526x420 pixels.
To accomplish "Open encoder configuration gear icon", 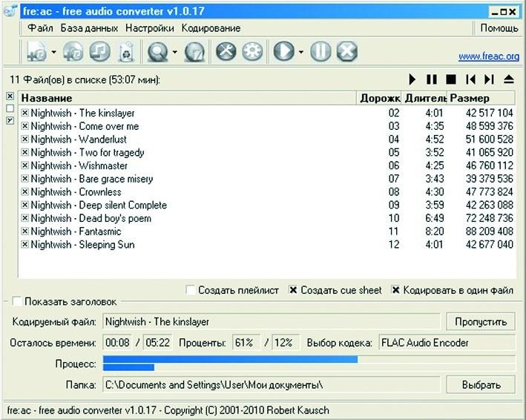I will pyautogui.click(x=252, y=52).
